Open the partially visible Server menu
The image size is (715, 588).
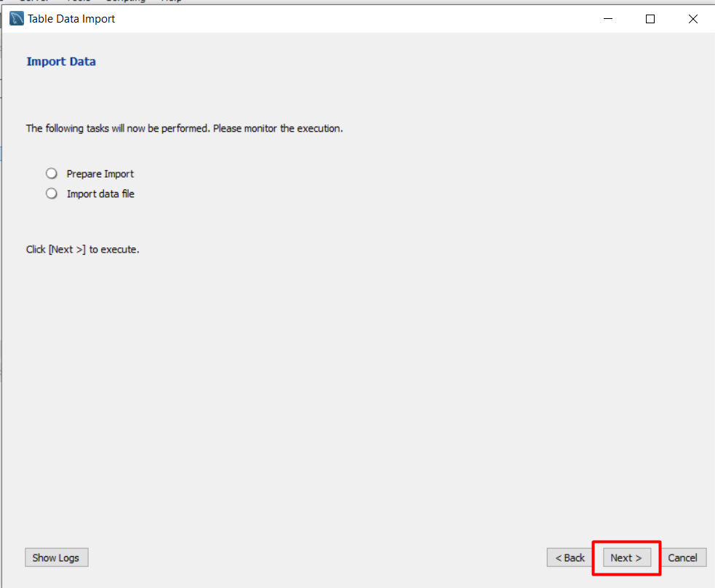point(34,1)
